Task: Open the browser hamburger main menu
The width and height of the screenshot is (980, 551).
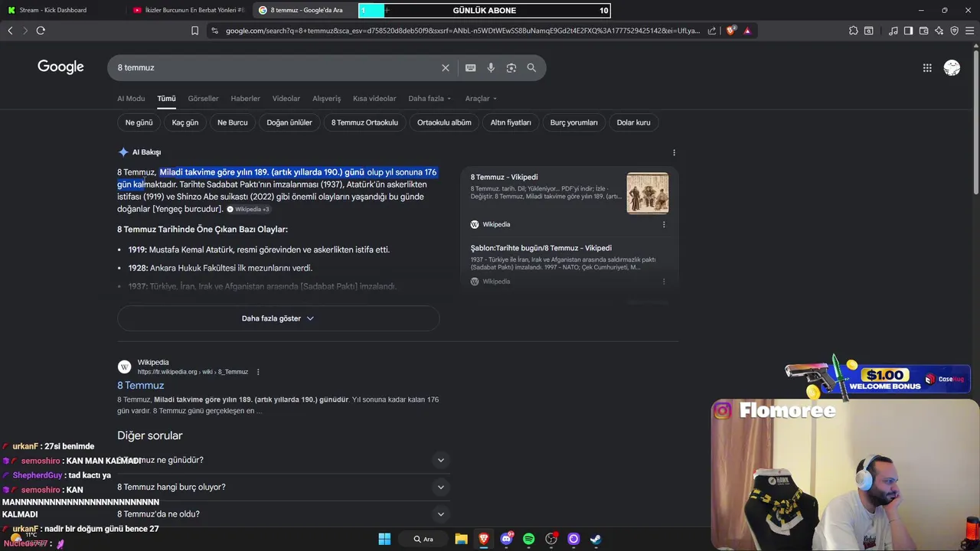Action: click(x=970, y=31)
